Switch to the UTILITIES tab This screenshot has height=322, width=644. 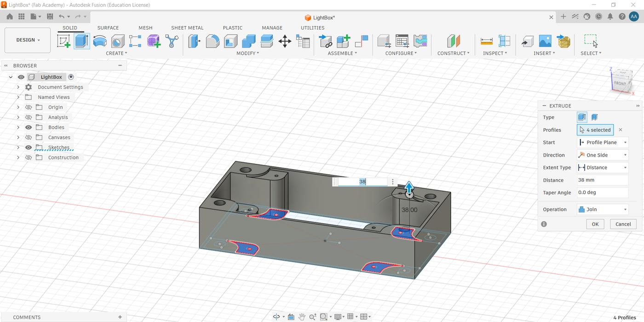[313, 28]
